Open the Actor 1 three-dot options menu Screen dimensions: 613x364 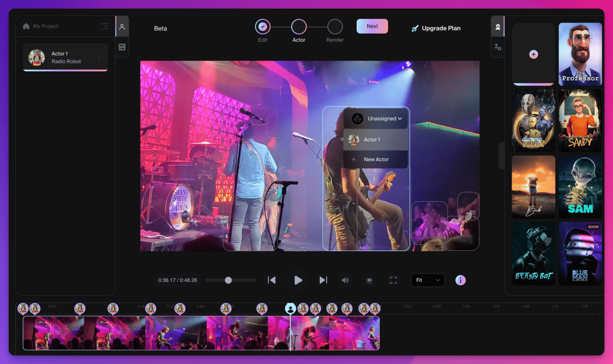coord(99,57)
